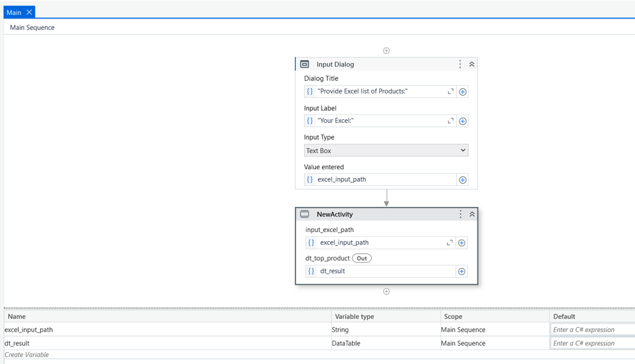Add activity above Input Dialog via plus
This screenshot has width=635, height=364.
point(386,51)
